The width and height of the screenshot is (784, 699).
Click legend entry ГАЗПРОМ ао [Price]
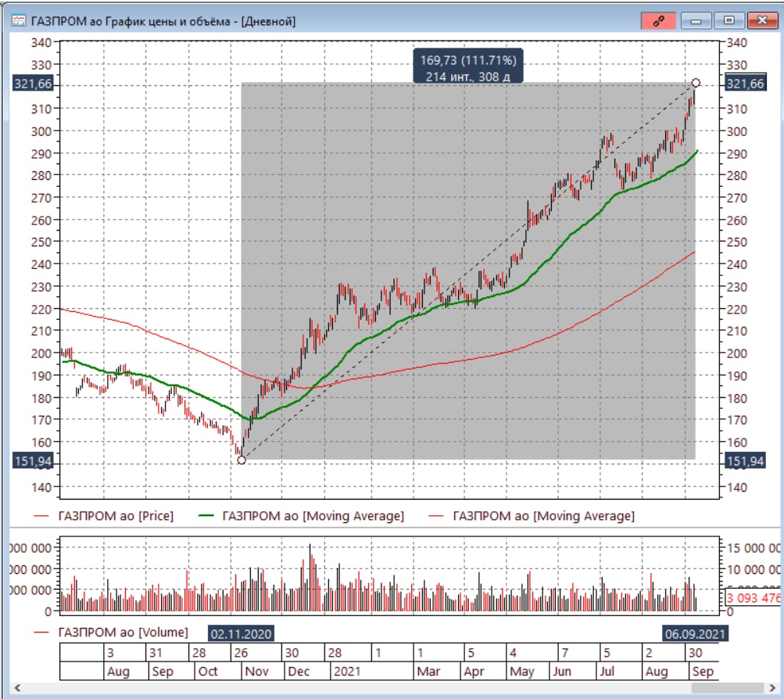coord(103,516)
